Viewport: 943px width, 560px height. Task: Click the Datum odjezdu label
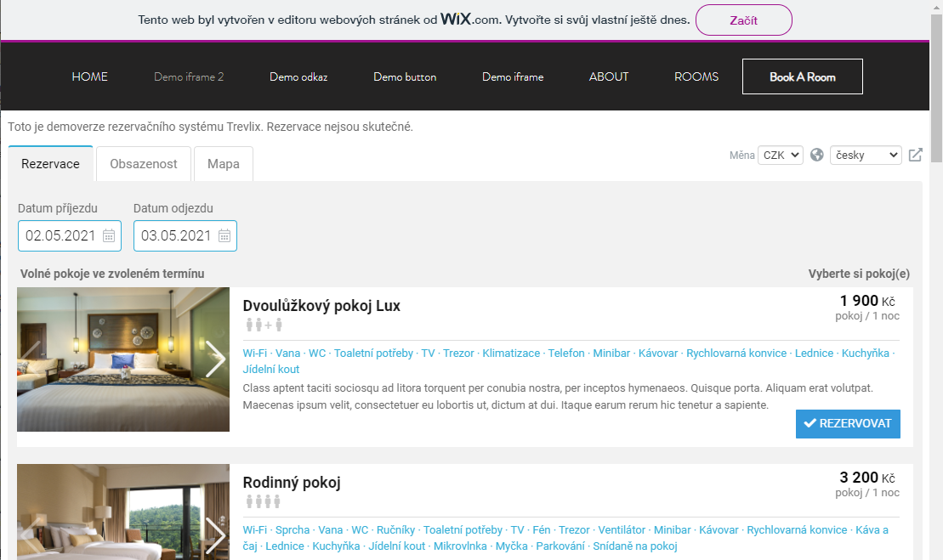(x=173, y=208)
